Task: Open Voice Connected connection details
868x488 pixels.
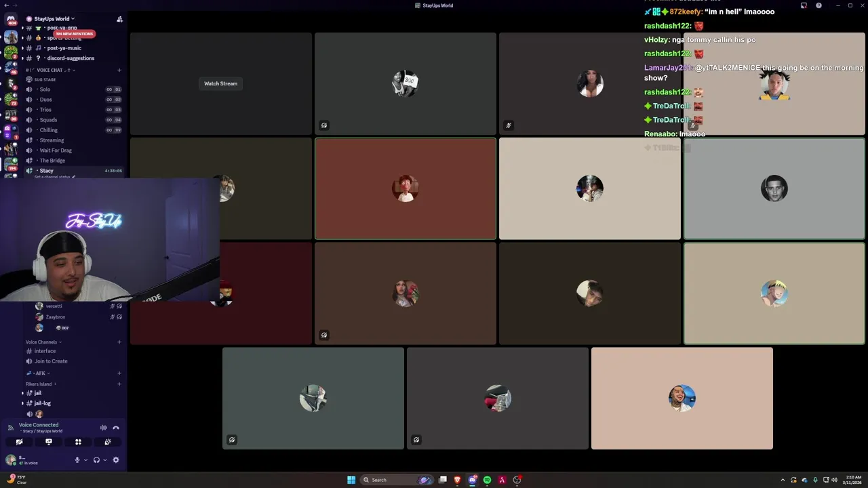Action: tap(39, 425)
